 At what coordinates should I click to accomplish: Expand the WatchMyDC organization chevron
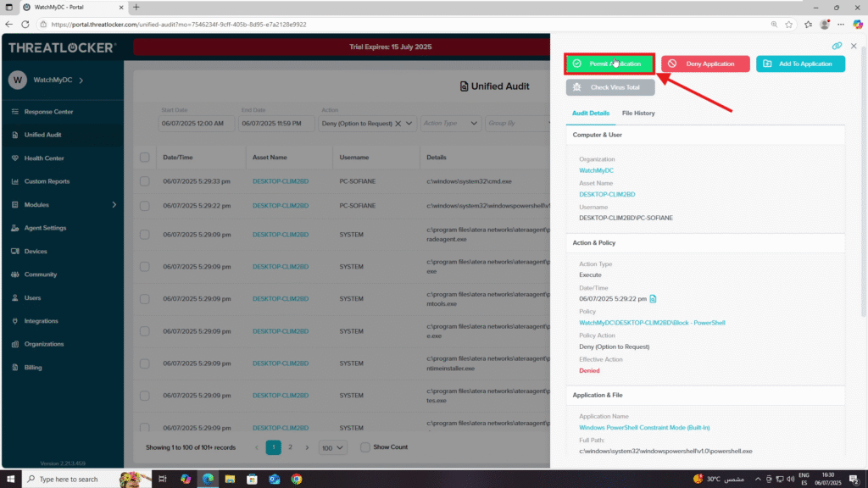point(81,80)
